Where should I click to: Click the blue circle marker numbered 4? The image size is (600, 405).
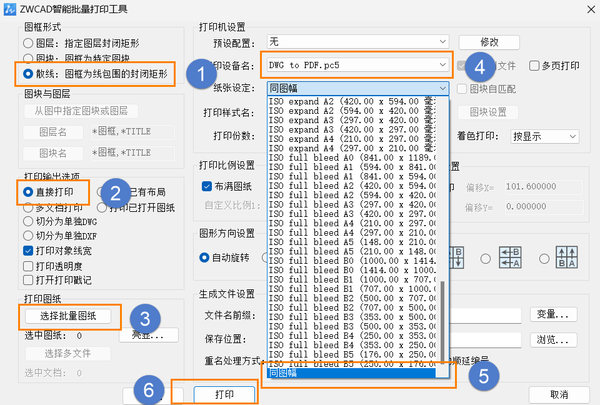481,68
